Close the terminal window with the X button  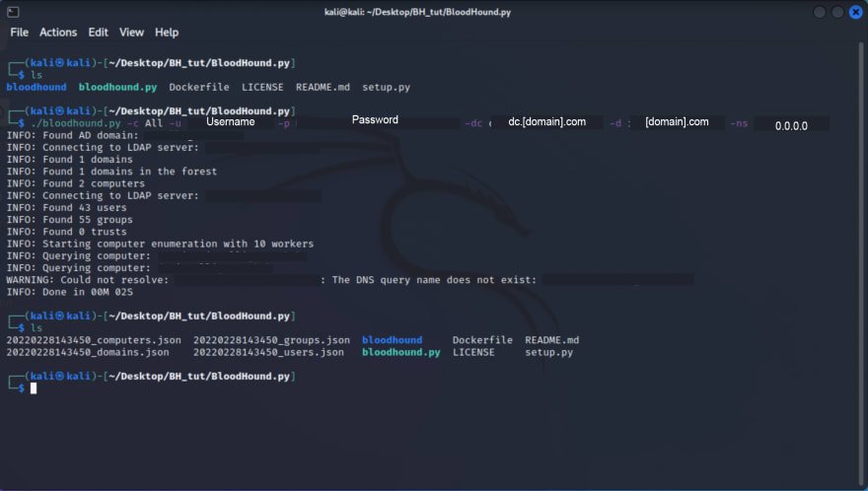(x=855, y=12)
